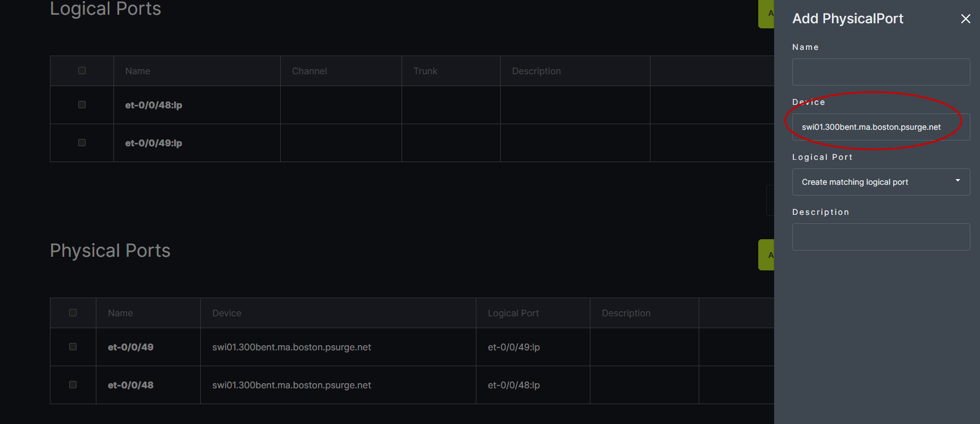
Task: Toggle select-all checkbox in Logical Ports table
Action: [82, 71]
